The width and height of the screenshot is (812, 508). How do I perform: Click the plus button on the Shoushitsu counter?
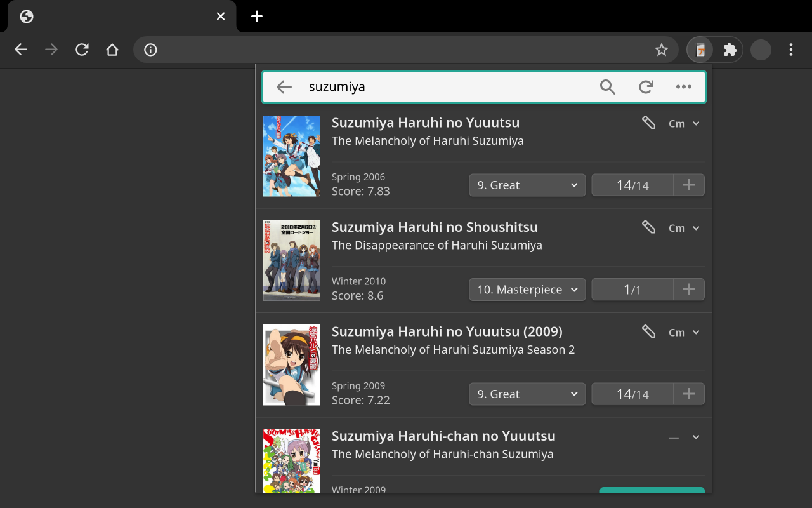[689, 289]
